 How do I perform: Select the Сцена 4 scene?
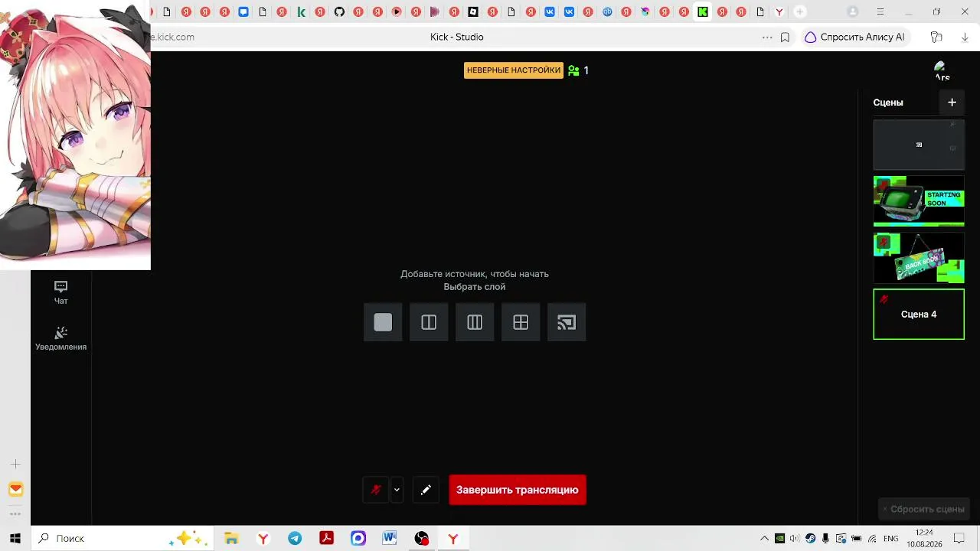click(919, 314)
